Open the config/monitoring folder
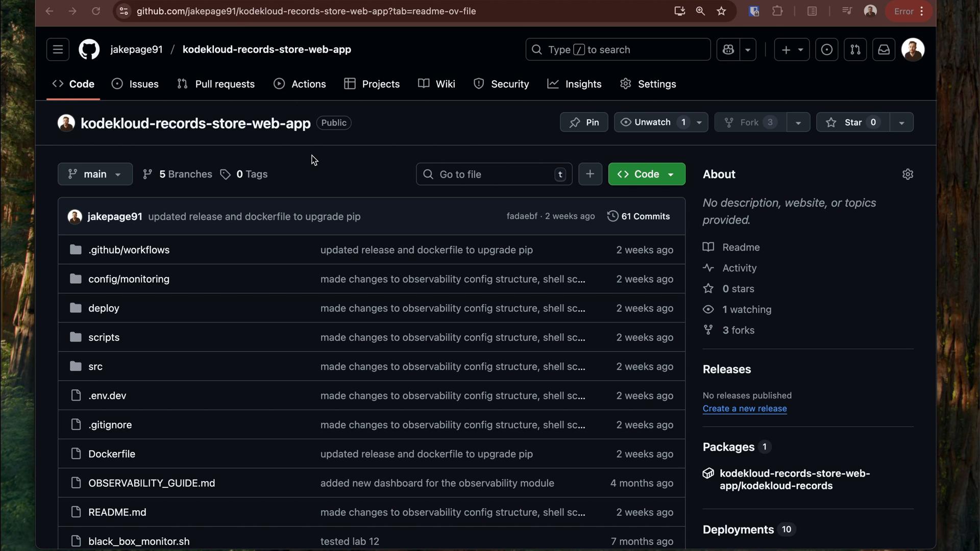This screenshot has height=551, width=980. pos(129,279)
